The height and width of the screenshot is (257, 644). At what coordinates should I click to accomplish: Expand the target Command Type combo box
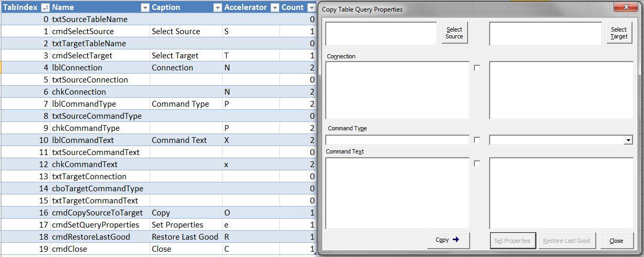pyautogui.click(x=628, y=140)
